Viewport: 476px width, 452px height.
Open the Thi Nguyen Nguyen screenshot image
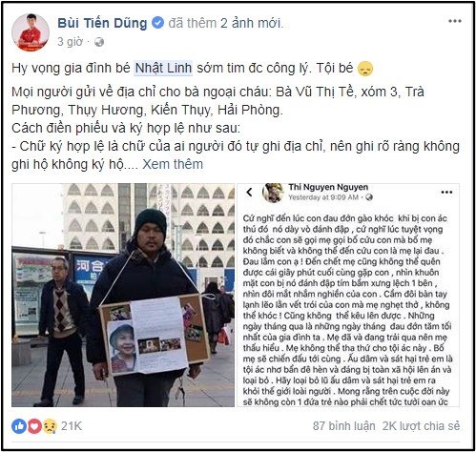click(348, 295)
